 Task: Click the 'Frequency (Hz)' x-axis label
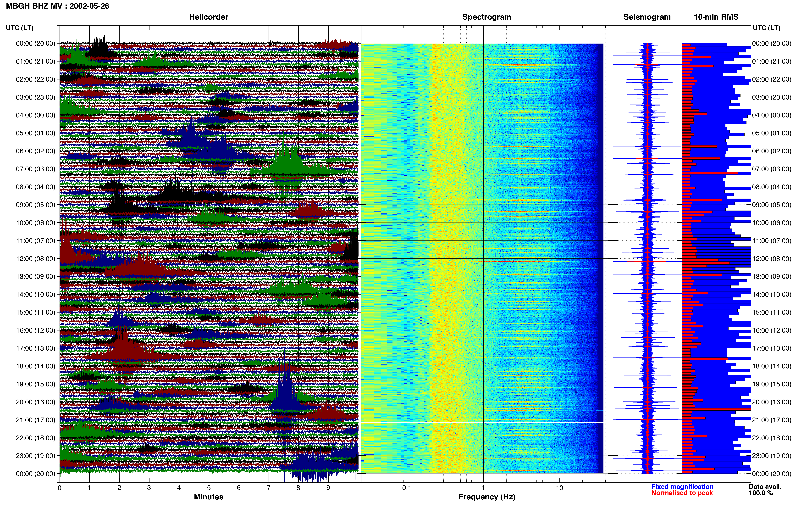tap(487, 497)
